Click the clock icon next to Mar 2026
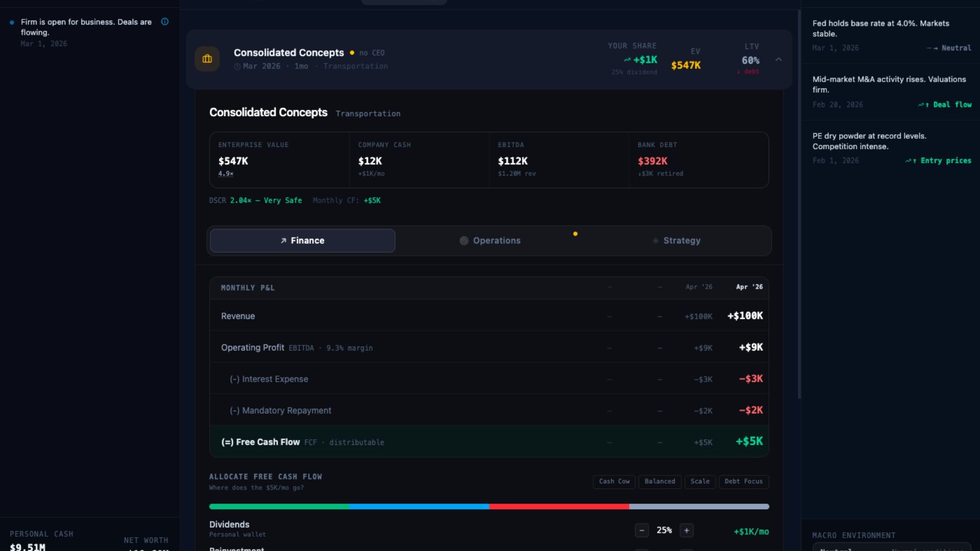 pyautogui.click(x=237, y=67)
